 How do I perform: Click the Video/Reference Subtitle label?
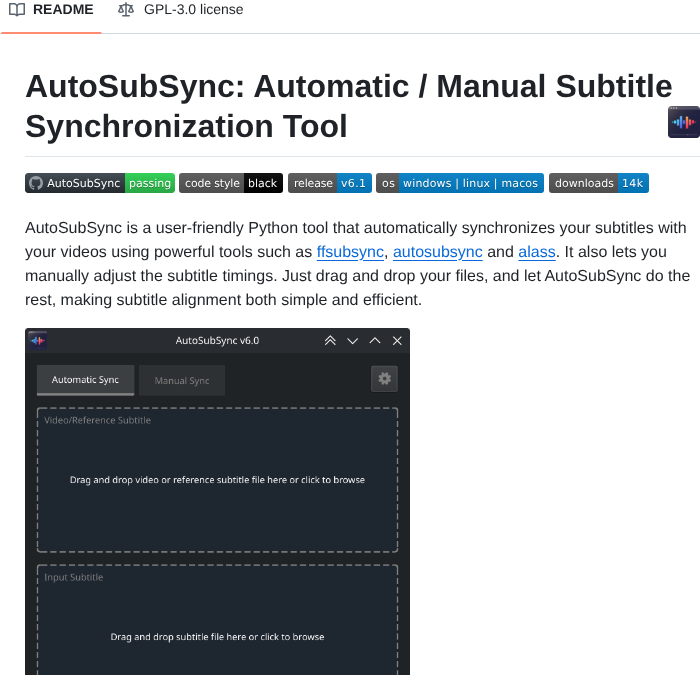[97, 420]
